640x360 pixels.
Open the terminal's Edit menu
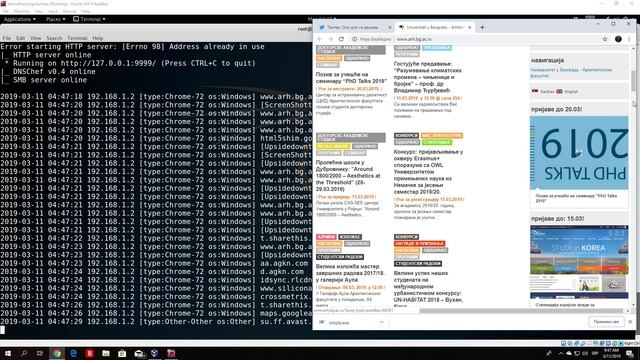pyautogui.click(x=20, y=38)
